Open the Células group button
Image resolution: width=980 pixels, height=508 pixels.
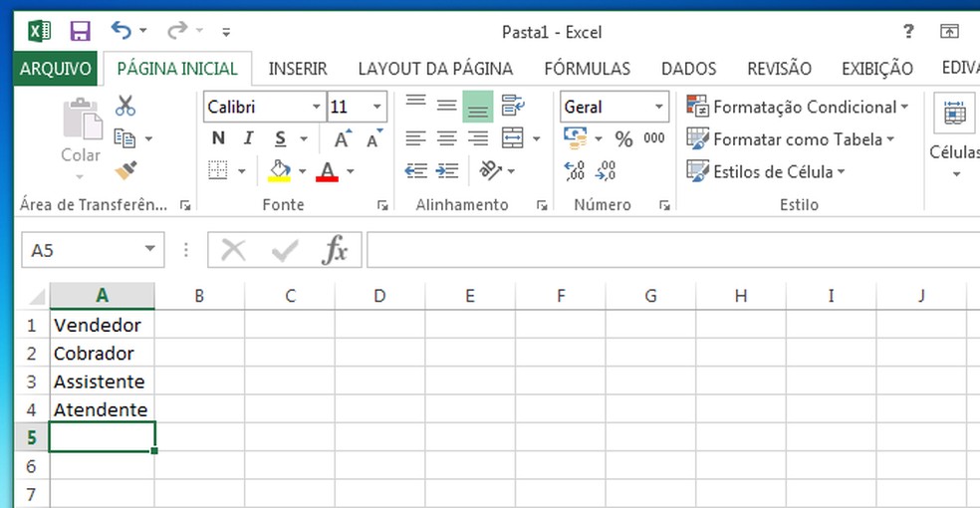coord(954,136)
